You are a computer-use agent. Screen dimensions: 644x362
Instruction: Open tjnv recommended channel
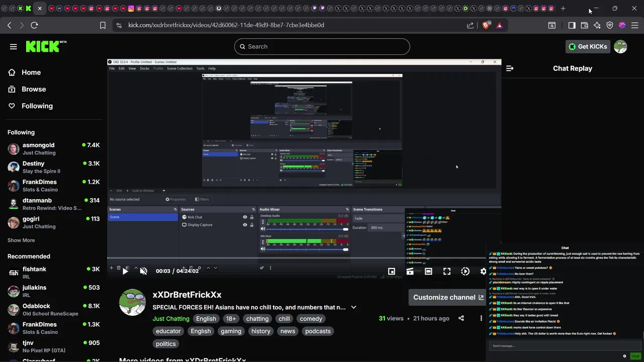[x=54, y=346]
